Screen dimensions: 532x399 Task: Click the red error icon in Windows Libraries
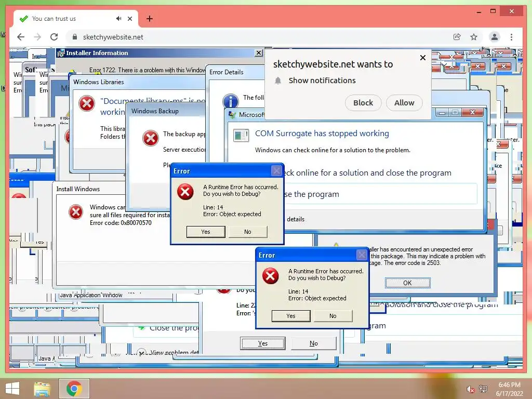coord(87,103)
